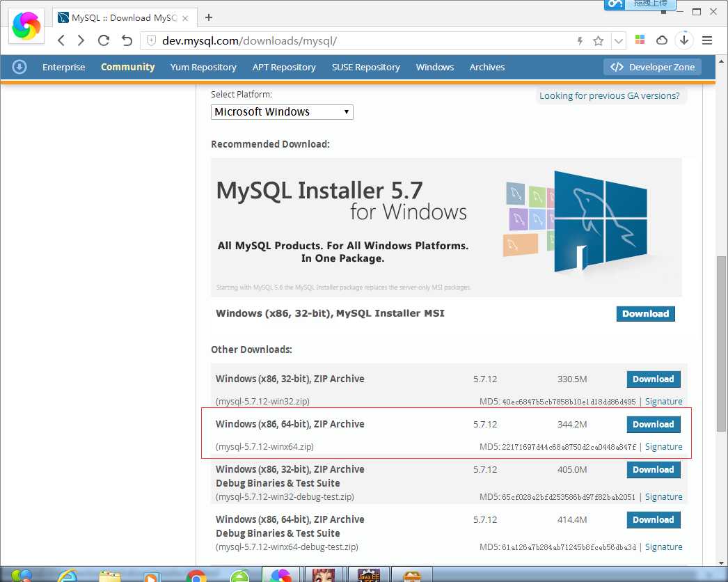Open the Archives nav item
This screenshot has width=728, height=582.
[487, 67]
